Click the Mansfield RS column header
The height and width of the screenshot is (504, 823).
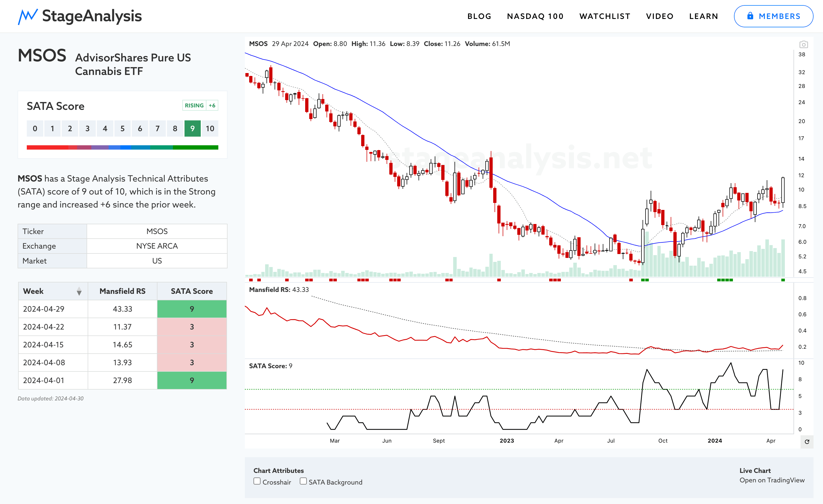click(122, 291)
